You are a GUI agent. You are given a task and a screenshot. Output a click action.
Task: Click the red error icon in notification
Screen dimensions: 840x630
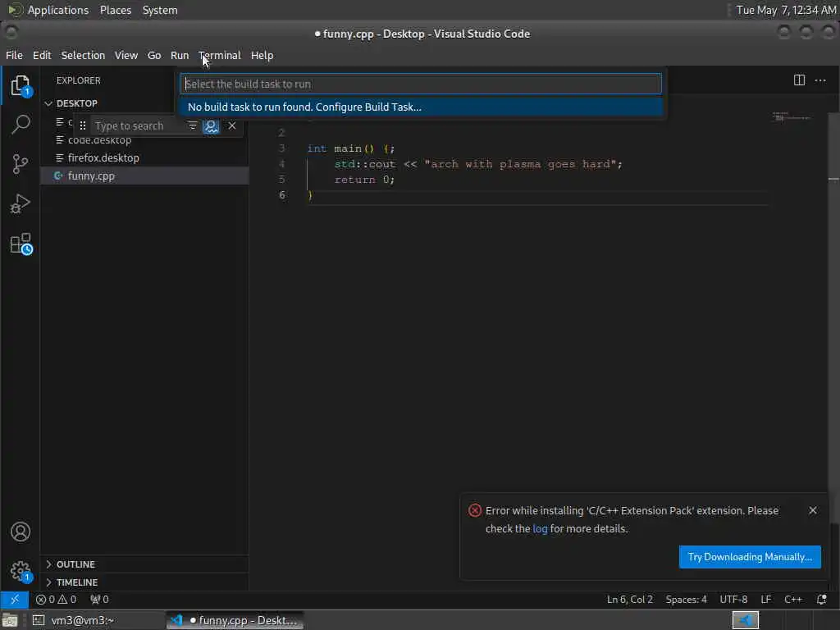[475, 510]
